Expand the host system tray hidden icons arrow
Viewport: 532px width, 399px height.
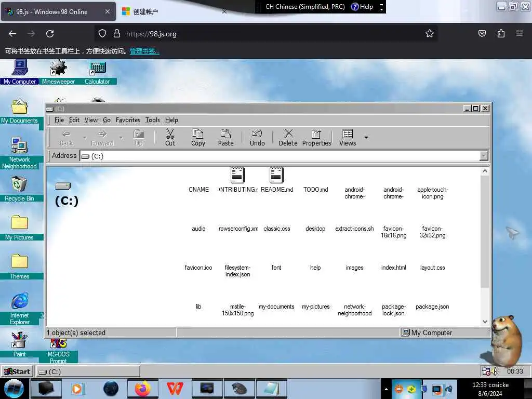[386, 389]
